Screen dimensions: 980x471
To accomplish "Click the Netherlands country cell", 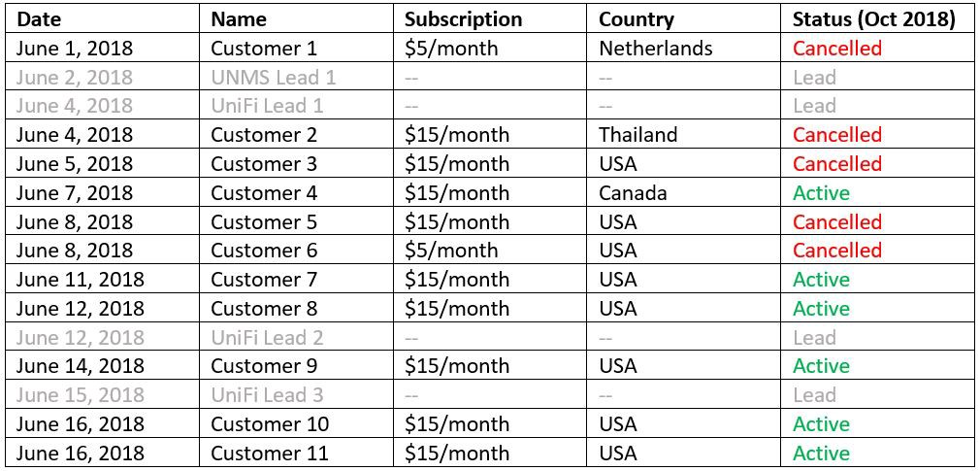I will click(655, 49).
